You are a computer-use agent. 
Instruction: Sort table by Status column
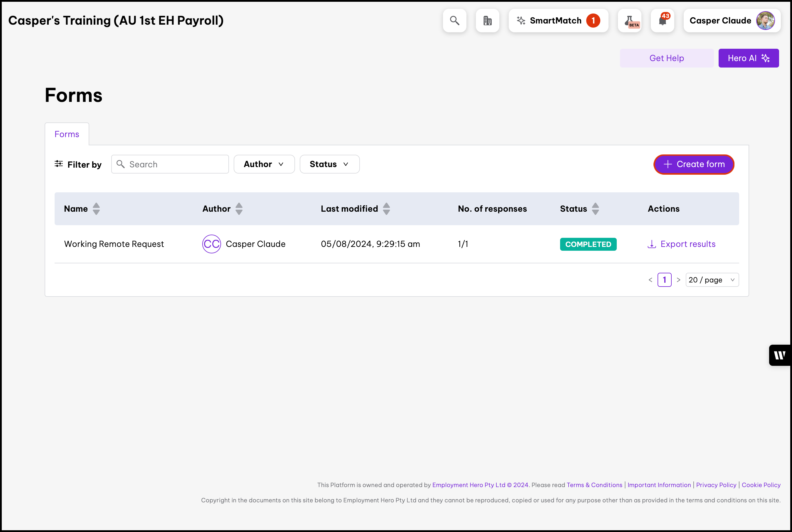[x=595, y=209]
